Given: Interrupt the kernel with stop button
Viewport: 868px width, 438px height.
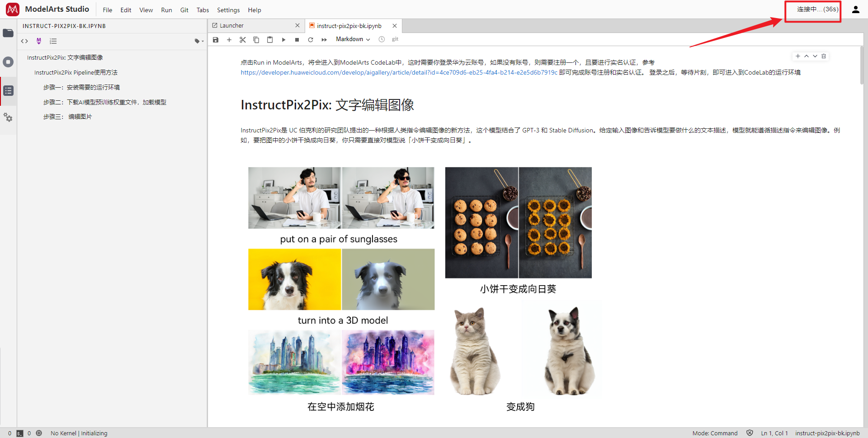Looking at the screenshot, I should point(297,40).
